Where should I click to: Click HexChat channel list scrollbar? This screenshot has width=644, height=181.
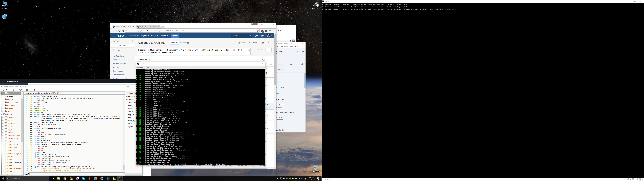[22, 120]
